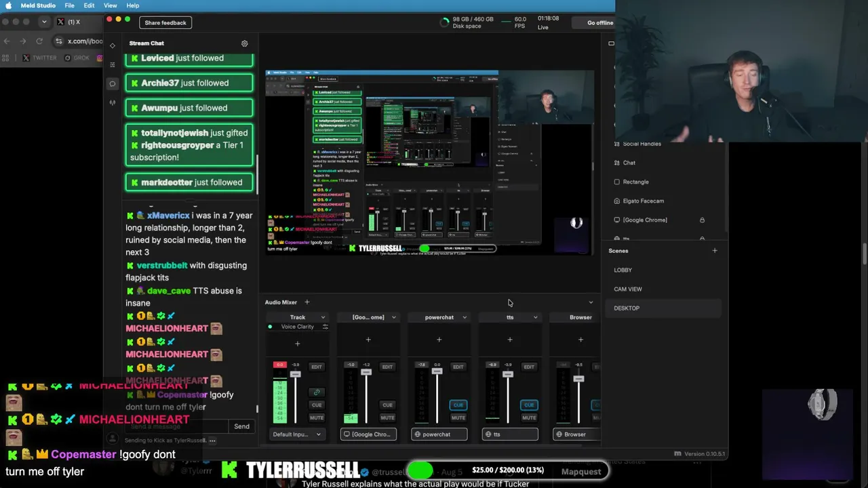Click the Go offline button
This screenshot has width=868, height=488.
pos(600,22)
